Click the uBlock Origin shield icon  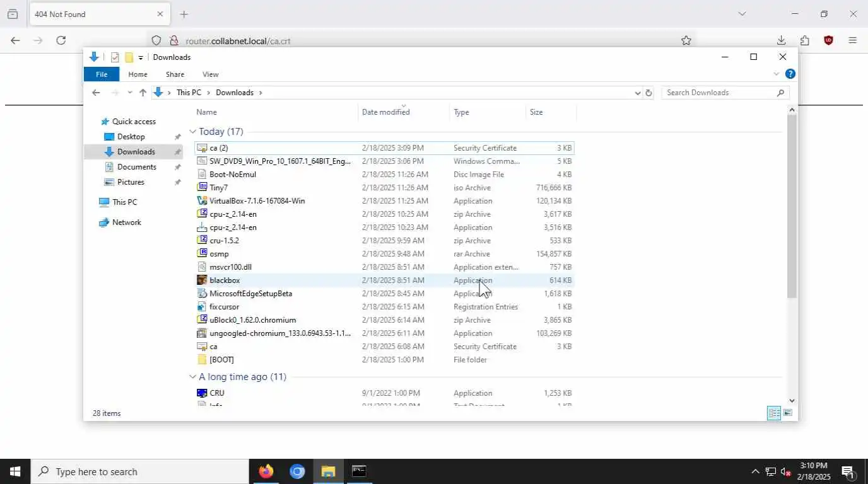pyautogui.click(x=829, y=40)
